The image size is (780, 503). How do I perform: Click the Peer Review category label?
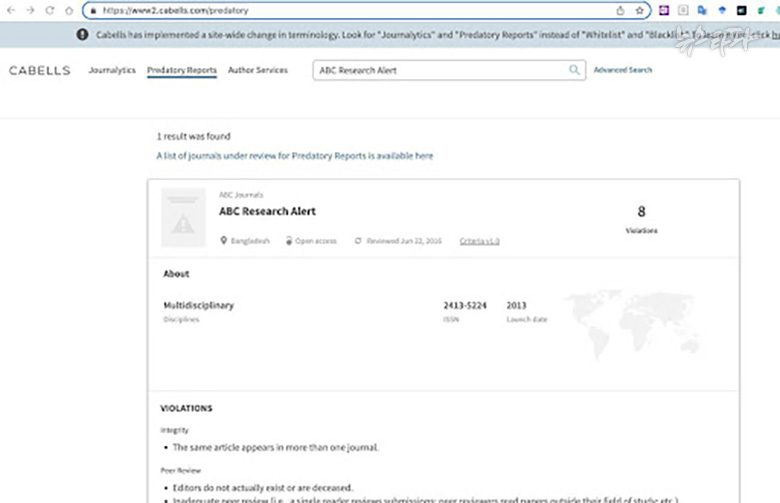(x=181, y=470)
